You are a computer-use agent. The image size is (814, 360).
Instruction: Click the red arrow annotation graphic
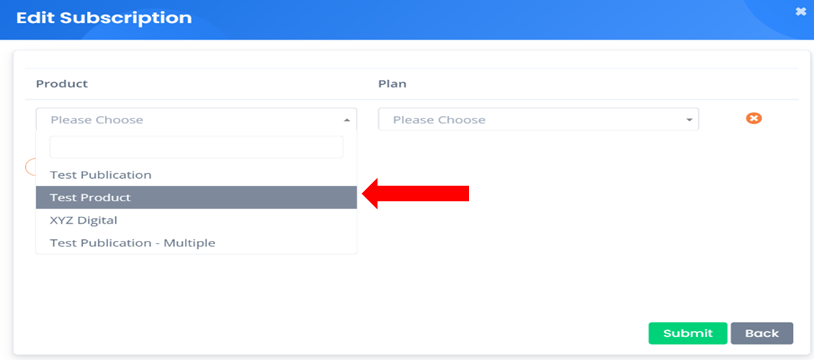[x=415, y=194]
